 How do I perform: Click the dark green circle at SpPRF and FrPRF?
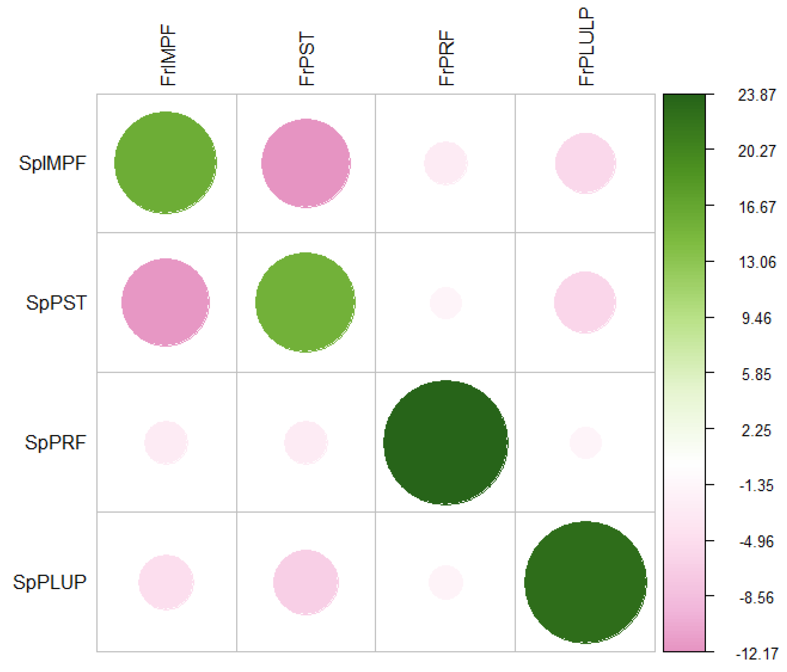click(x=446, y=443)
